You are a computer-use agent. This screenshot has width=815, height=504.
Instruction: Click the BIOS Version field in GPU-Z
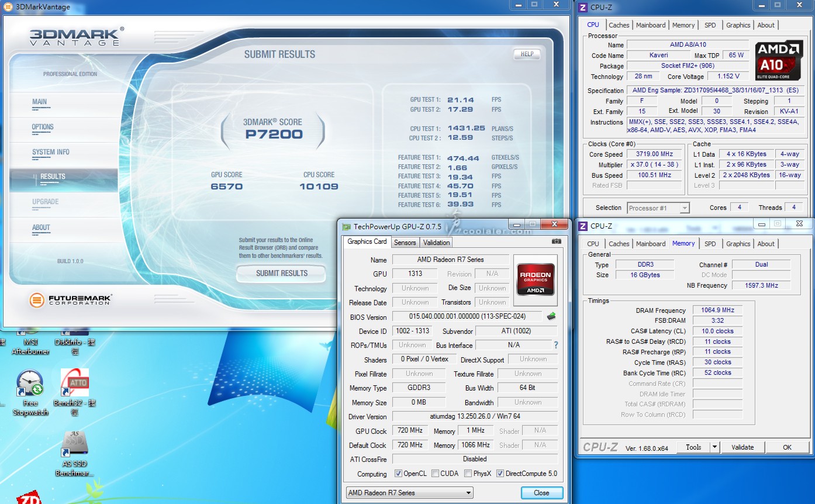coord(467,316)
